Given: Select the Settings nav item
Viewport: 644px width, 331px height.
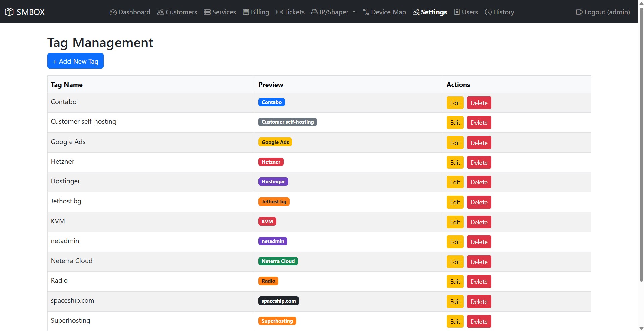Looking at the screenshot, I should (430, 12).
